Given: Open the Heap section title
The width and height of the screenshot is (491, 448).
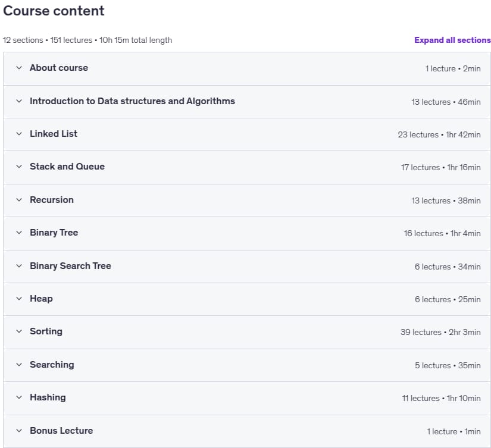Looking at the screenshot, I should 41,299.
